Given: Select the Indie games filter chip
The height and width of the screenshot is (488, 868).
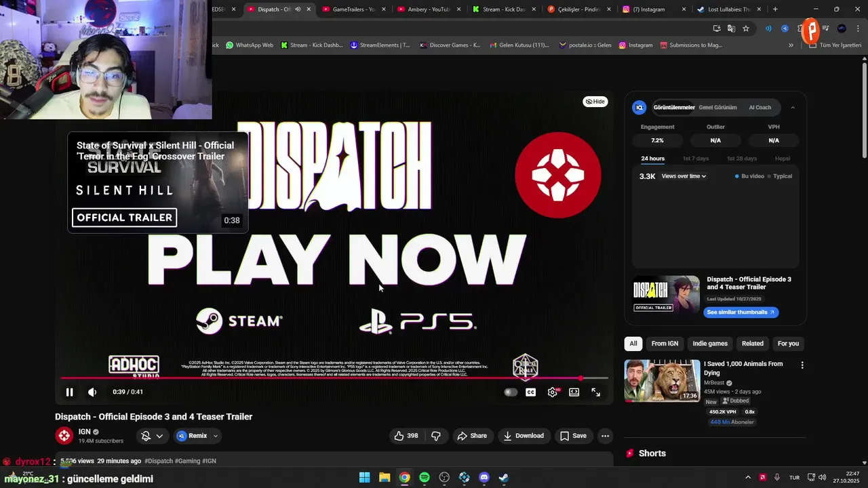Looking at the screenshot, I should (710, 344).
